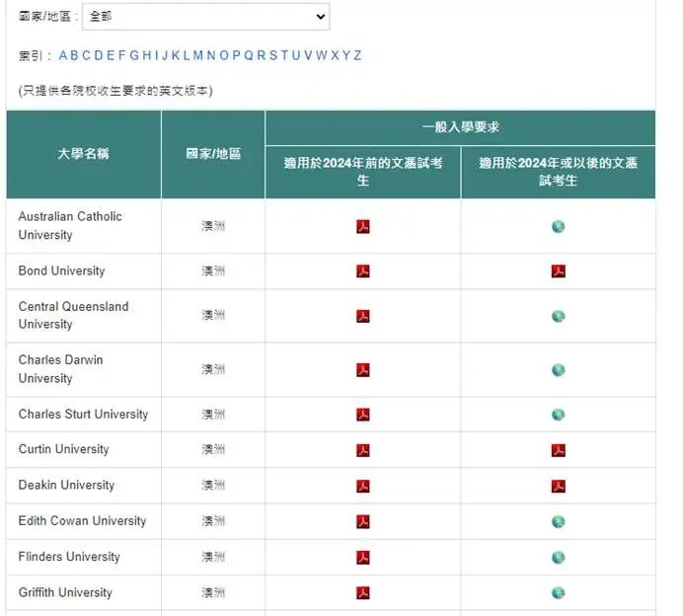Click the 大學名稱 column header
Image resolution: width=683 pixels, height=616 pixels.
84,154
